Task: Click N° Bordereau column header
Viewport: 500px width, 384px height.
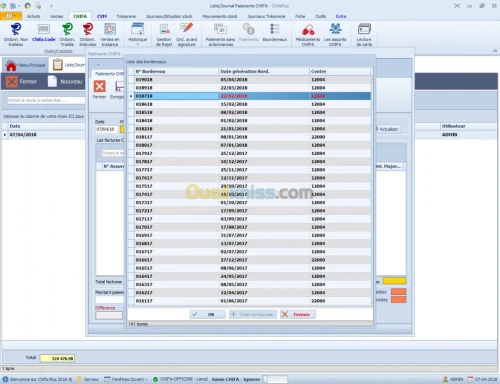Action: click(x=176, y=71)
